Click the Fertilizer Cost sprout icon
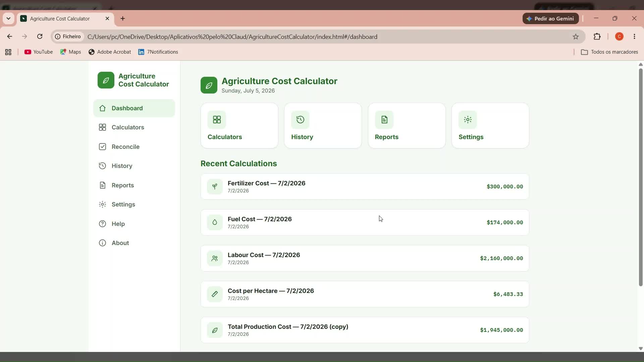Viewport: 644px width, 362px height. (x=215, y=187)
